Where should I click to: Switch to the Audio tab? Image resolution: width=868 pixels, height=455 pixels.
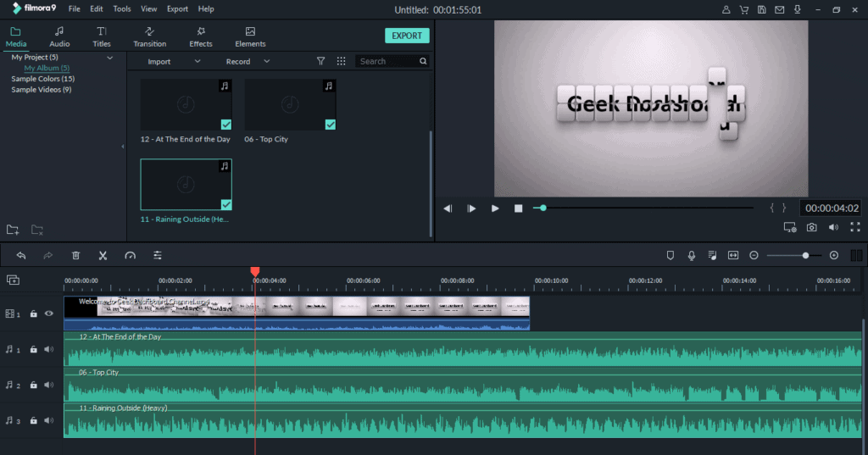point(59,37)
